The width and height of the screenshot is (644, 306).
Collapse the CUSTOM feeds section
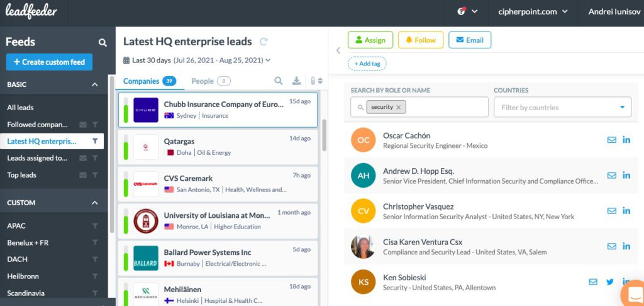[x=95, y=203]
